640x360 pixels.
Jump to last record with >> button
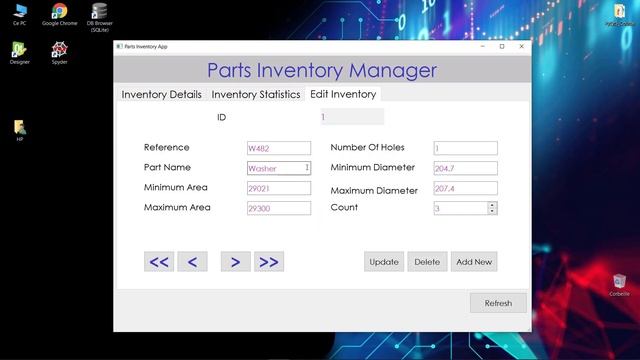269,262
